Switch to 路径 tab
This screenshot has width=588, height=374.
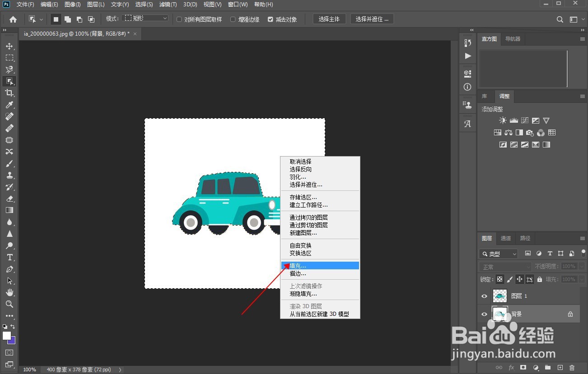(x=525, y=238)
